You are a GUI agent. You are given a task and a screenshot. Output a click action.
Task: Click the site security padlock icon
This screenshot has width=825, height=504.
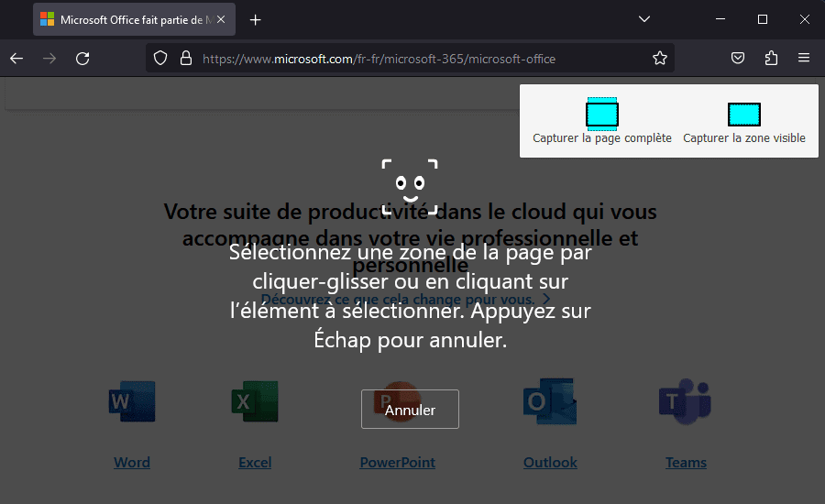186,58
